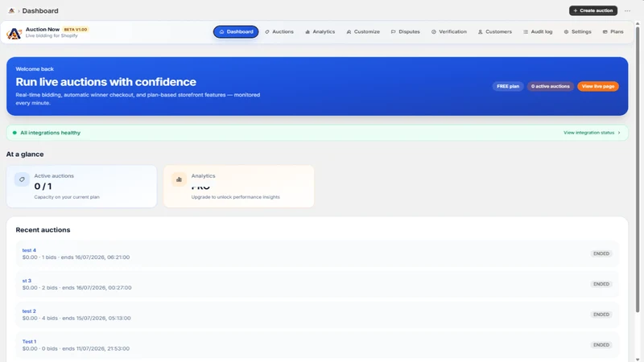Click ENDED badge on st 3 row
644x362 pixels.
[x=601, y=284]
